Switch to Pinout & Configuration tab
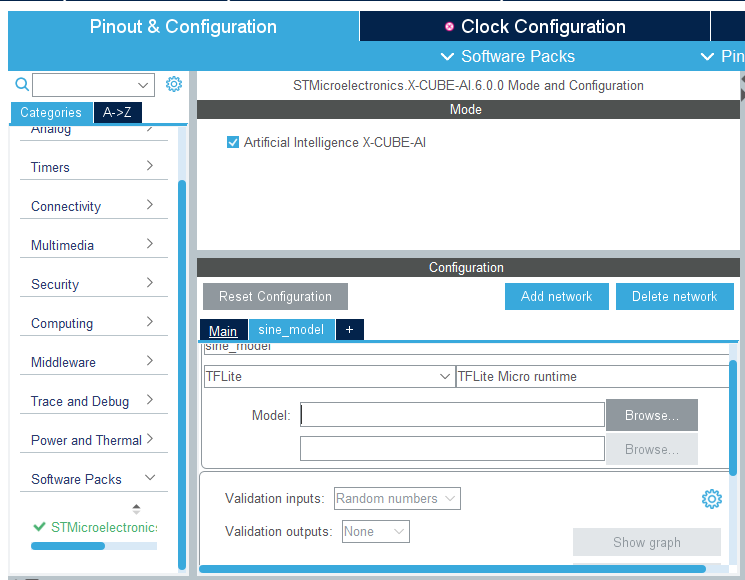The width and height of the screenshot is (745, 580). (183, 27)
